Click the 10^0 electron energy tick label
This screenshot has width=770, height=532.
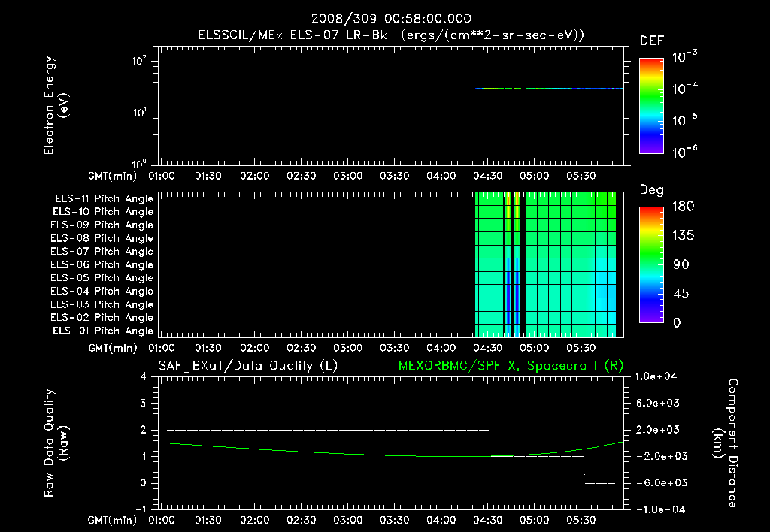pyautogui.click(x=139, y=163)
